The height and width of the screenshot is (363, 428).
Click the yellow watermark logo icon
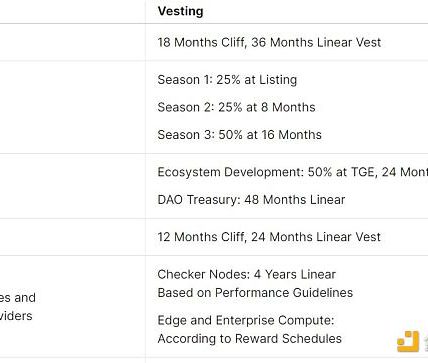pos(408,341)
